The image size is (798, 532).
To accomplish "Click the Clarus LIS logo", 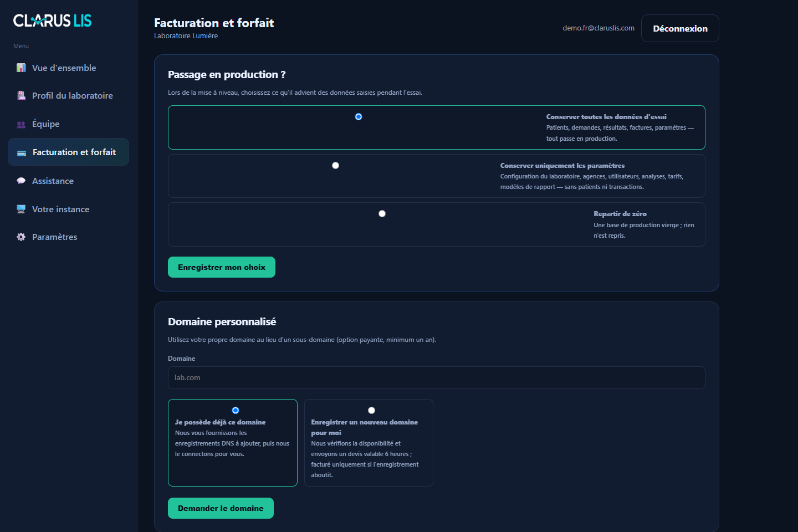I will pyautogui.click(x=53, y=21).
